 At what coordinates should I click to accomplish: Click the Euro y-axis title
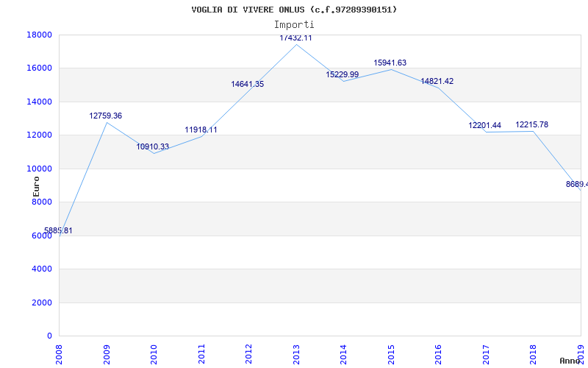tap(36, 187)
